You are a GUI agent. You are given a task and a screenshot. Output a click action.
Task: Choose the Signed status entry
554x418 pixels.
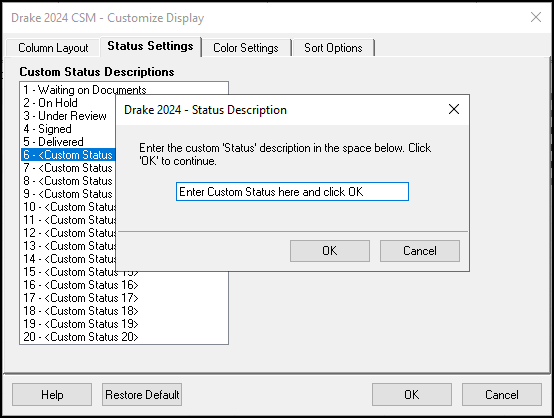tap(47, 129)
